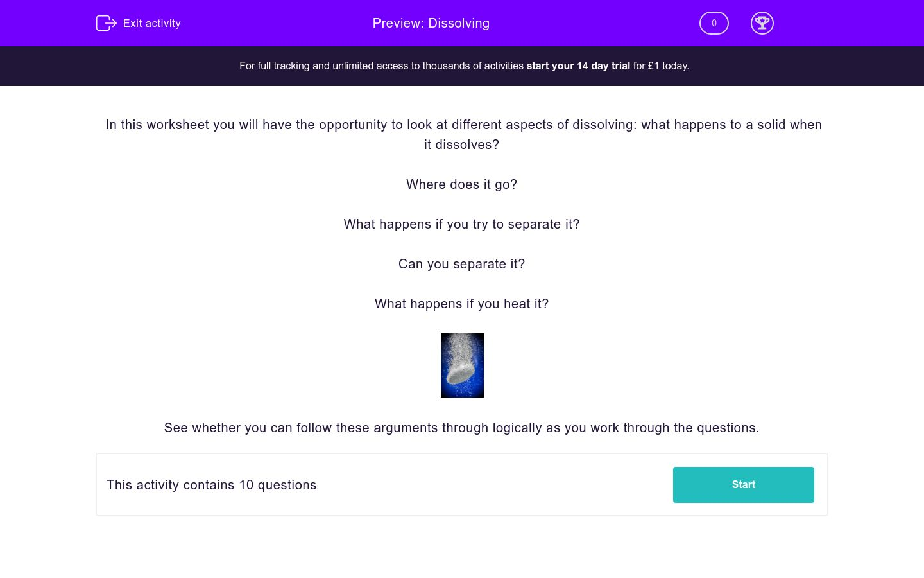
Task: Click the 'Where does it go?' line
Action: [x=461, y=184]
